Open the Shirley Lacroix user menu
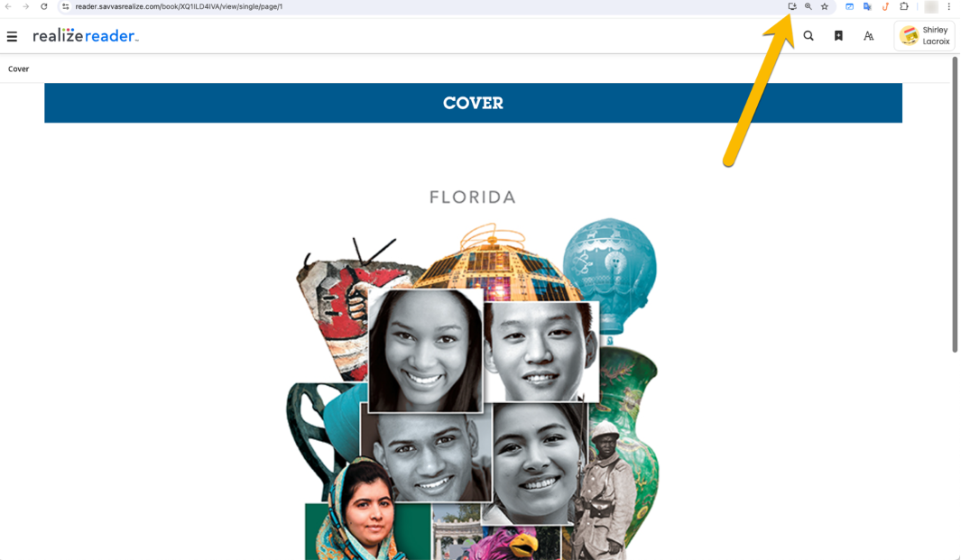The width and height of the screenshot is (961, 560). [x=925, y=35]
